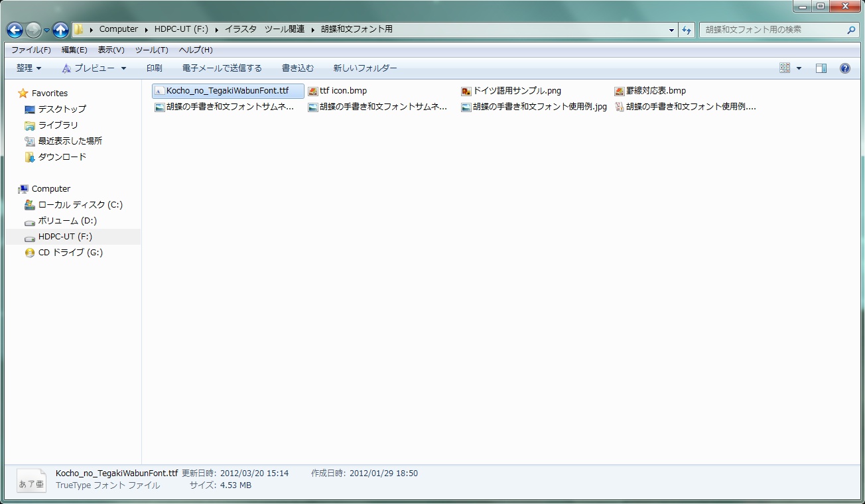The width and height of the screenshot is (865, 504).
Task: Expand the arrow after イラスタ ツール関連 breadcrumb
Action: [x=312, y=29]
